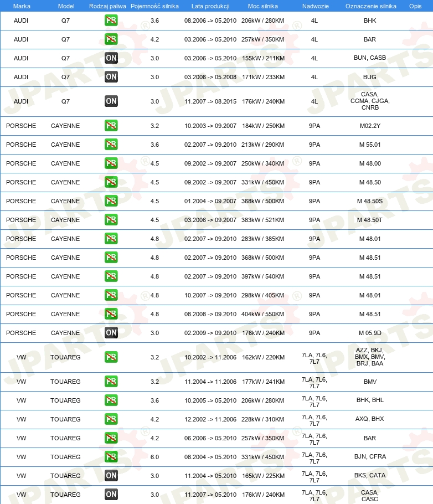Click the Pojemność silnika column header
Viewport: 433px width, 504px height.
point(154,6)
